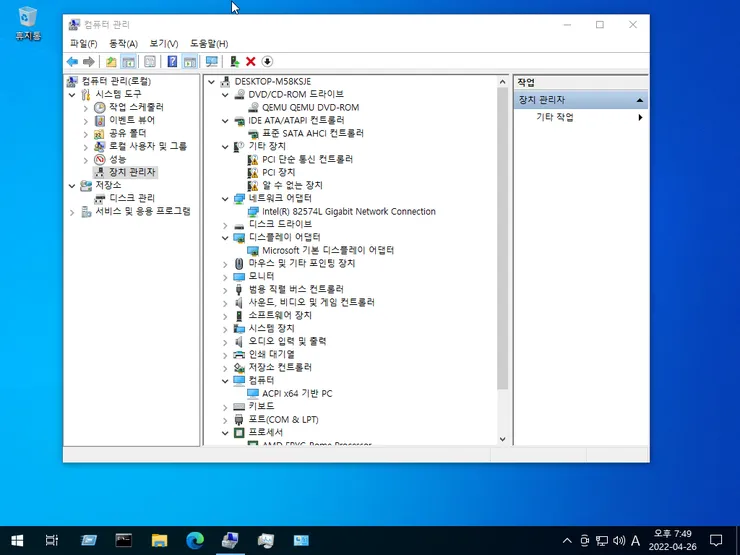
Task: Click the disable device down-arrow icon
Action: [267, 61]
